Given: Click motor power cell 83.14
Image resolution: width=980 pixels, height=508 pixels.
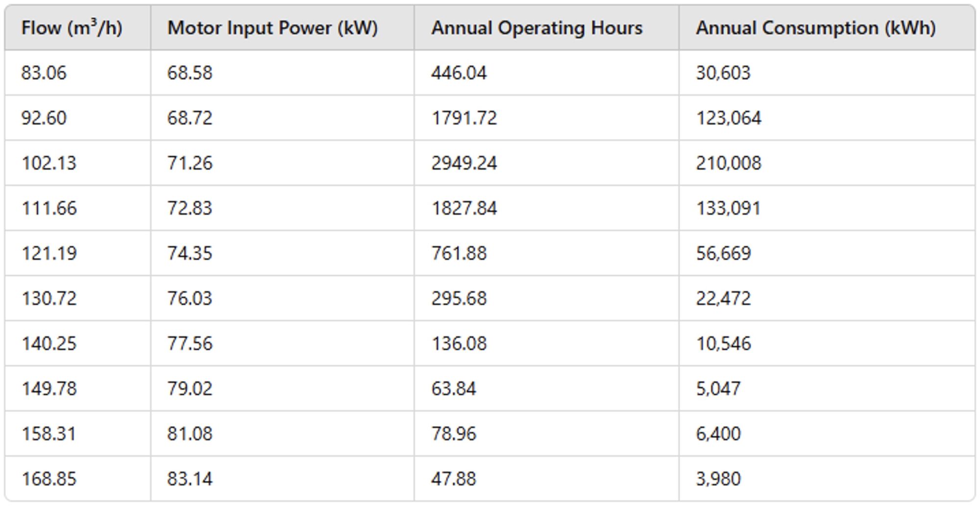Looking at the screenshot, I should click(190, 479).
